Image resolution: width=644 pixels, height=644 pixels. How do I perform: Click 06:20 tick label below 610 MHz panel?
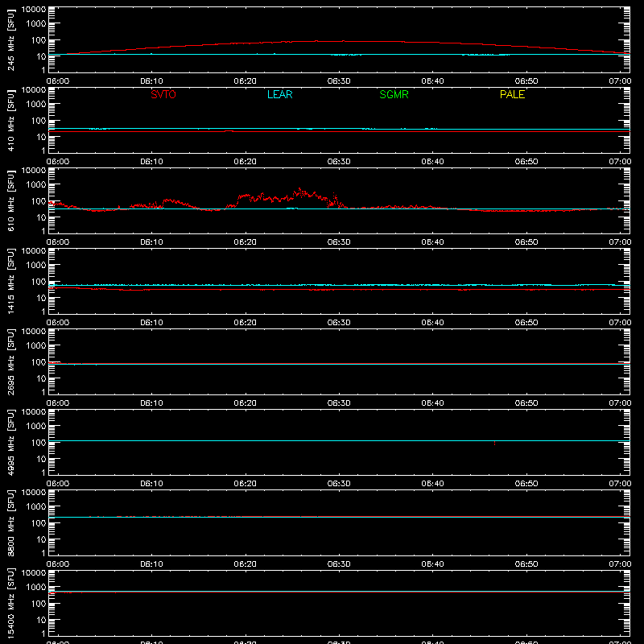[x=246, y=242]
